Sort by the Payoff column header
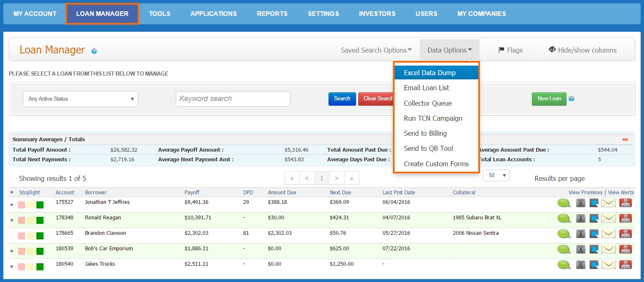 pyautogui.click(x=192, y=193)
